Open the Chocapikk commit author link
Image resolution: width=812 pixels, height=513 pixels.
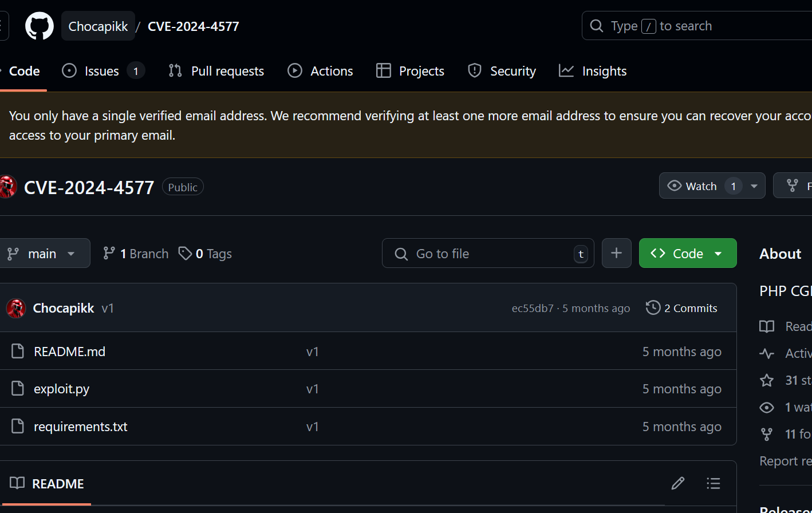[64, 308]
